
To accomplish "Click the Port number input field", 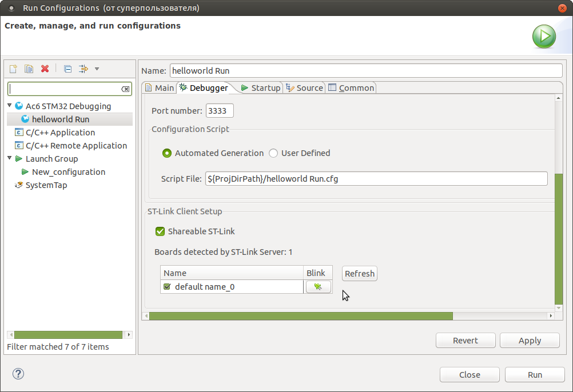I will [x=220, y=111].
